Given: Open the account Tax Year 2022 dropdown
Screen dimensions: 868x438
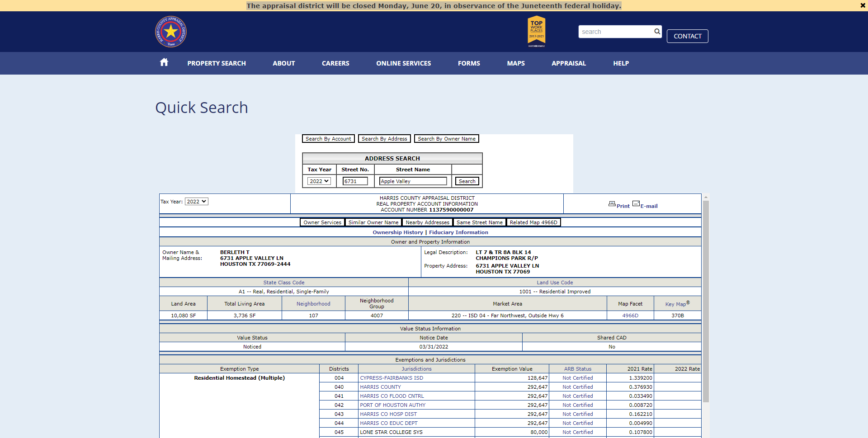Looking at the screenshot, I should (x=197, y=202).
